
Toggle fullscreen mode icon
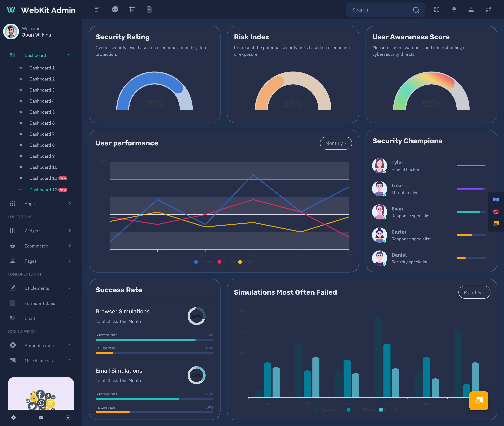437,9
